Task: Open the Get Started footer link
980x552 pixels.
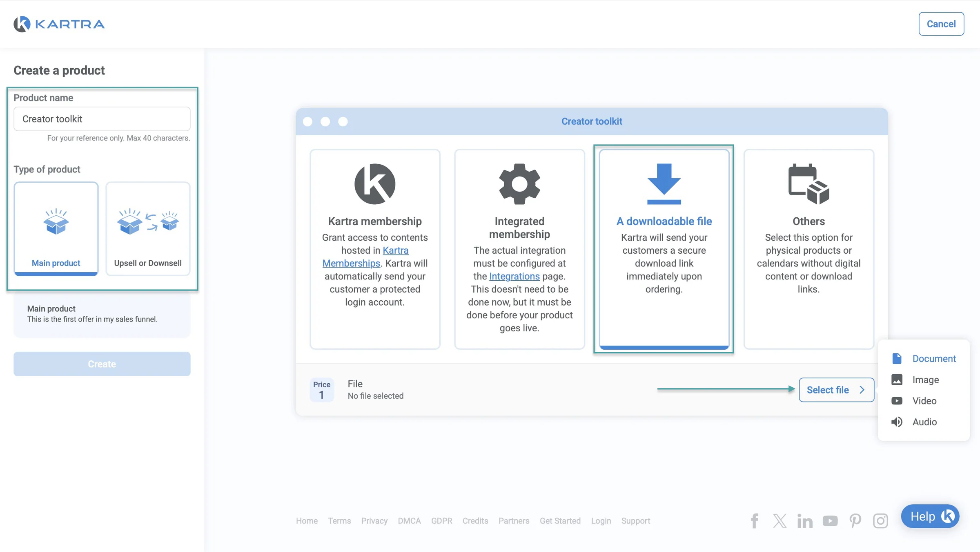Action: (x=560, y=521)
